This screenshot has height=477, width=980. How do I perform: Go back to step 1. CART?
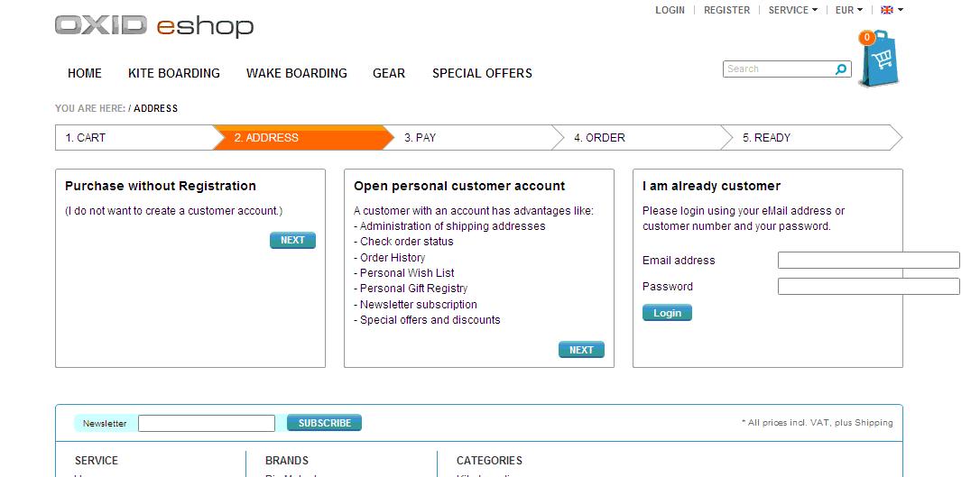(x=86, y=138)
